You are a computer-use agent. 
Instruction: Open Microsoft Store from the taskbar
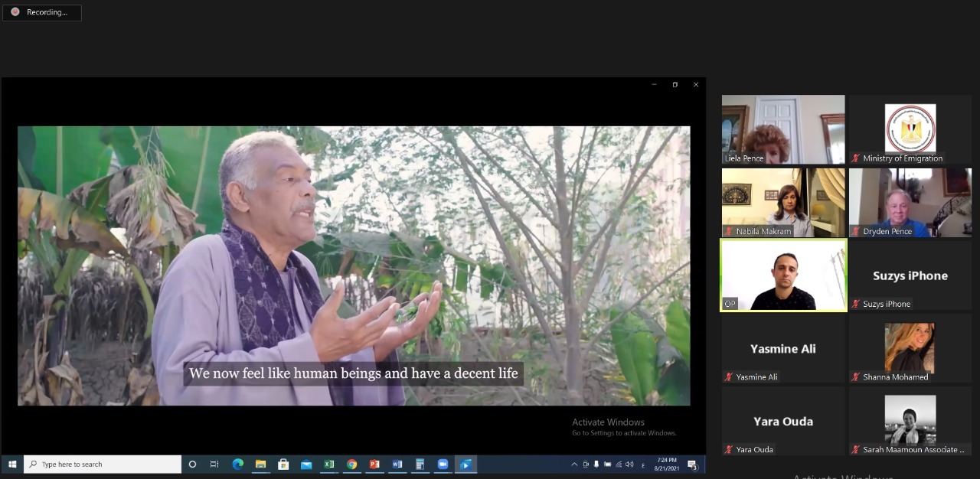[x=283, y=464]
